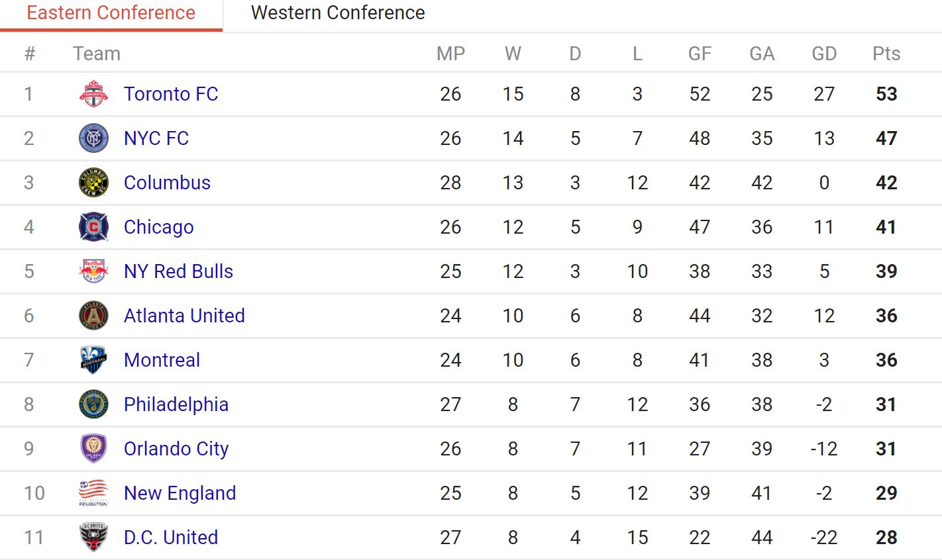The image size is (942, 560).
Task: Click the Orlando City purple crest
Action: pyautogui.click(x=93, y=449)
